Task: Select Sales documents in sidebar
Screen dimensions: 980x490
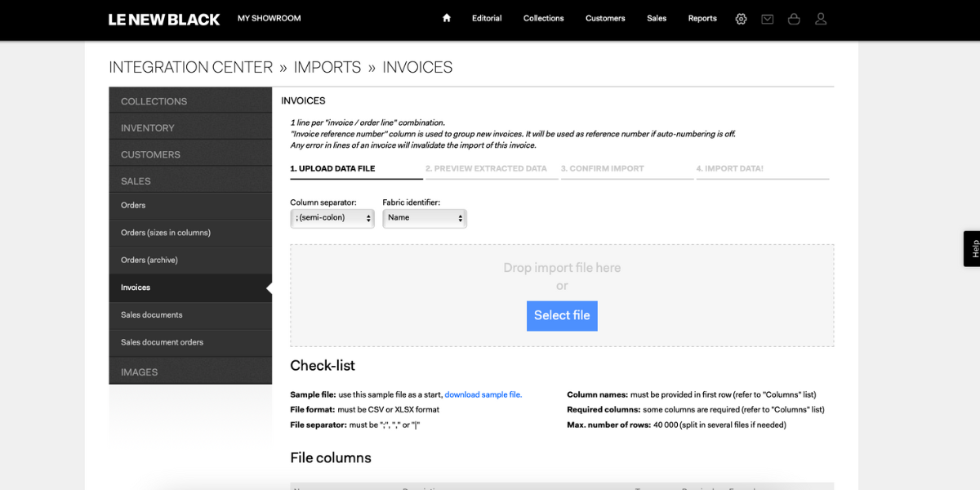Action: pos(190,314)
